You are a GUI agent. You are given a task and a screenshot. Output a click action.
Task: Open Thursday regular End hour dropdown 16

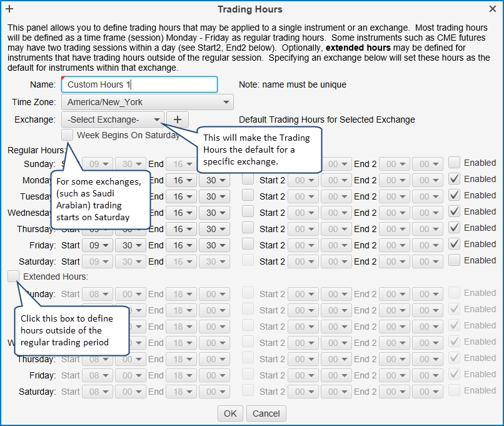[181, 229]
